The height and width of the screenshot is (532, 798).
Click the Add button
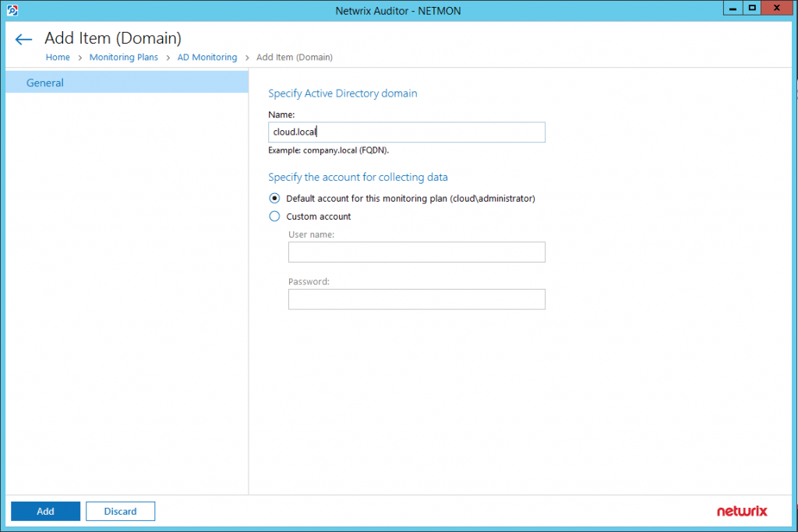click(45, 511)
